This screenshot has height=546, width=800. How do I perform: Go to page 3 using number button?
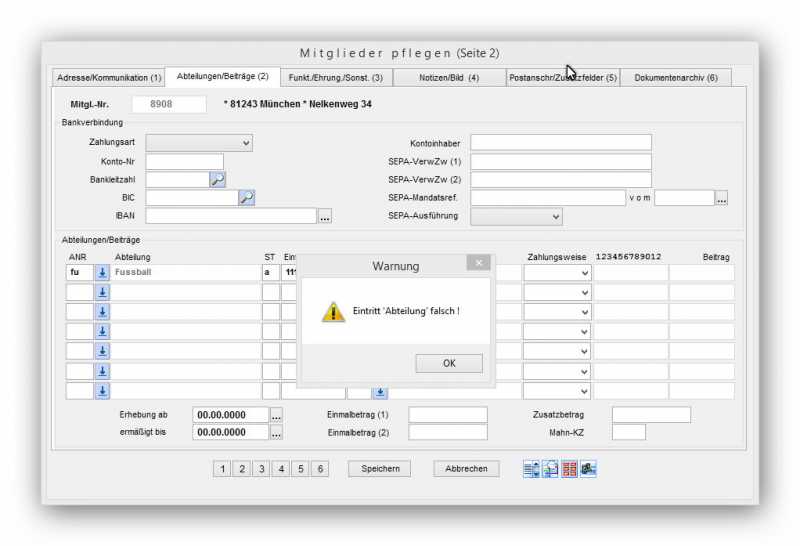point(260,469)
